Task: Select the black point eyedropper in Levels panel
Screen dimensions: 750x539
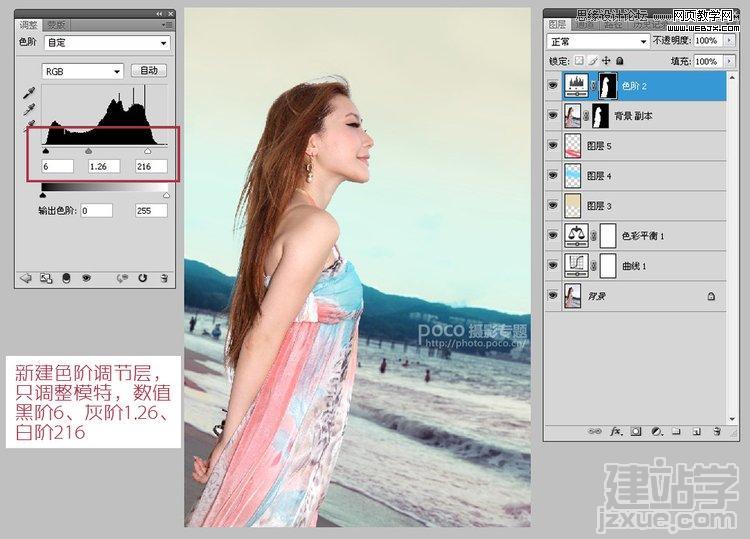Action: pos(30,93)
